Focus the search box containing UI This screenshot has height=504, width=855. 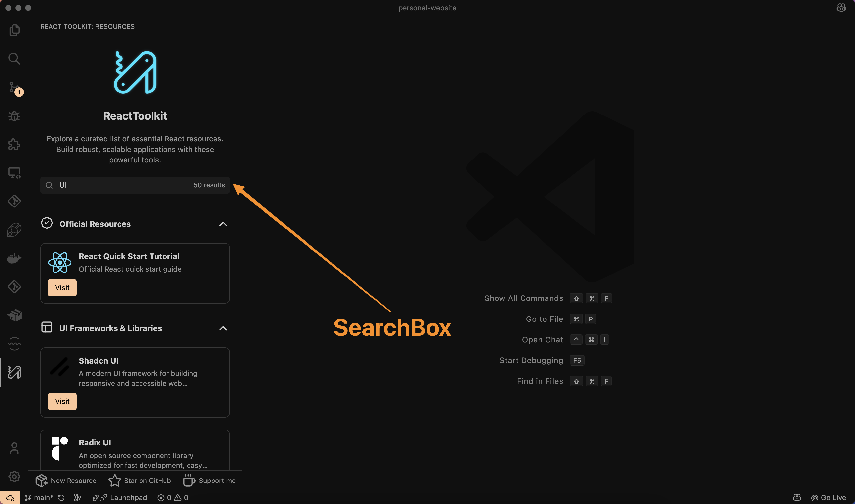(x=135, y=185)
